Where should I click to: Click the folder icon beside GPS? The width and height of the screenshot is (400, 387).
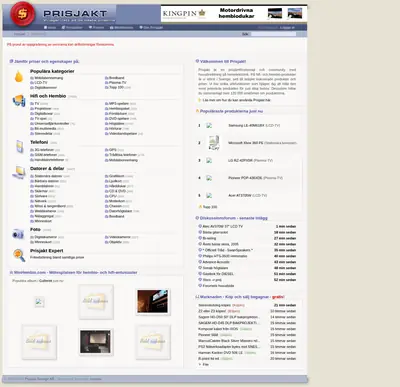pos(107,150)
